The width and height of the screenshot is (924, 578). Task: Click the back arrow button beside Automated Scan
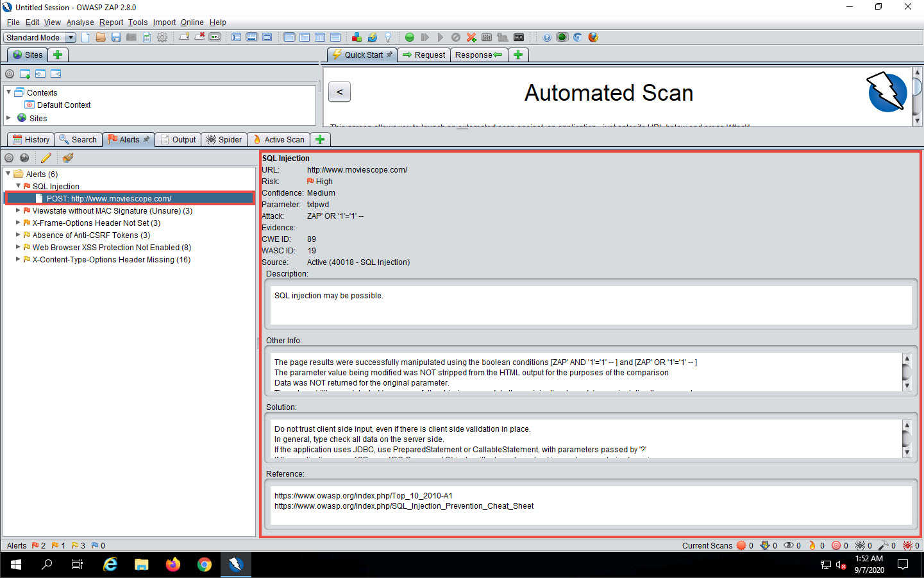339,92
